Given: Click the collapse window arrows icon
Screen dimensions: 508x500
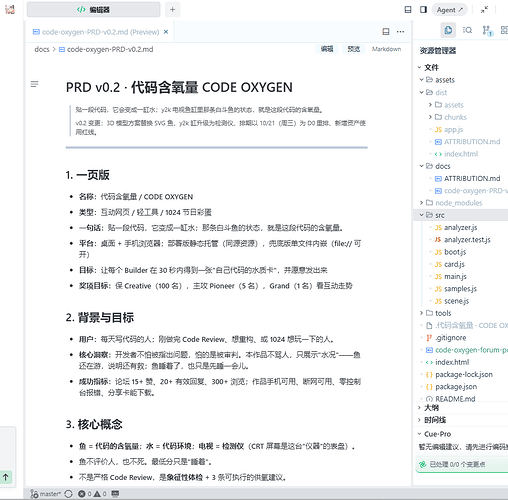Looking at the screenshot, I should click(x=484, y=10).
